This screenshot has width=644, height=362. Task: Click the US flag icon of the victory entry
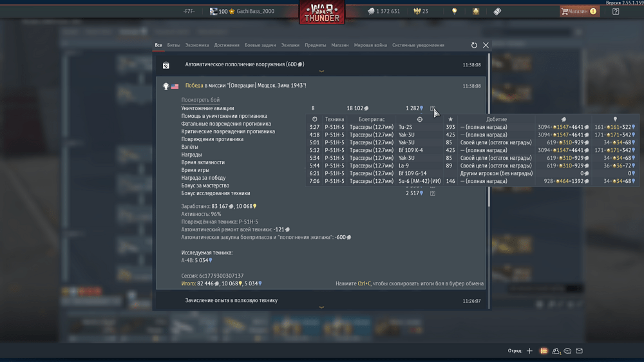175,86
